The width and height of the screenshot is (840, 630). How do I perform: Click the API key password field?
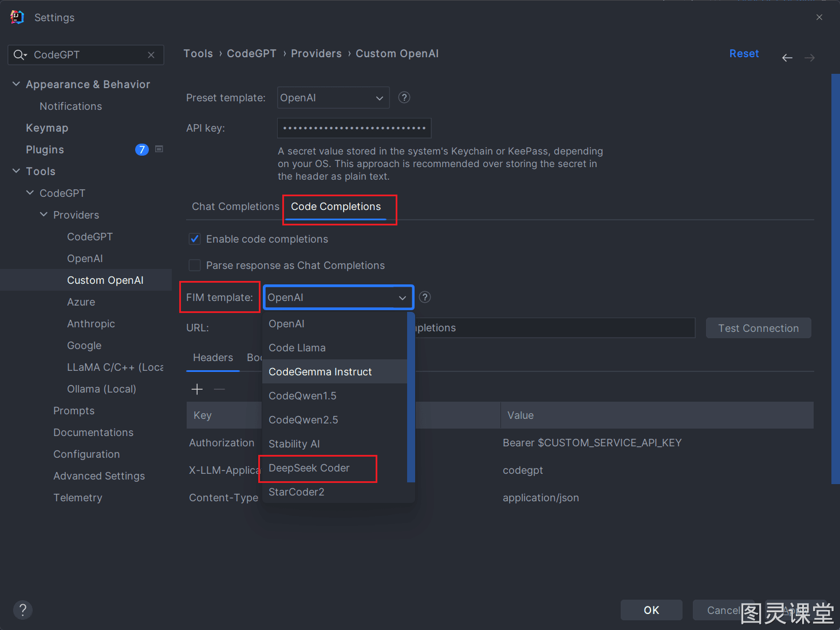pos(354,128)
